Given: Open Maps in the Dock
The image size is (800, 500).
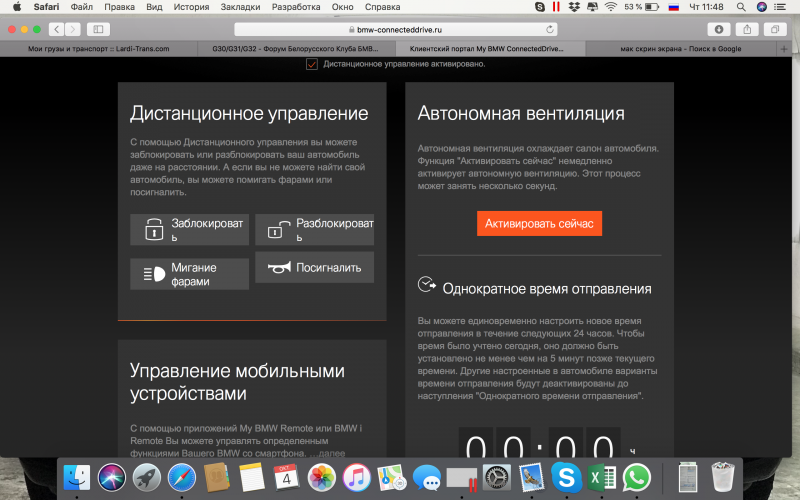Looking at the screenshot, I should 391,478.
